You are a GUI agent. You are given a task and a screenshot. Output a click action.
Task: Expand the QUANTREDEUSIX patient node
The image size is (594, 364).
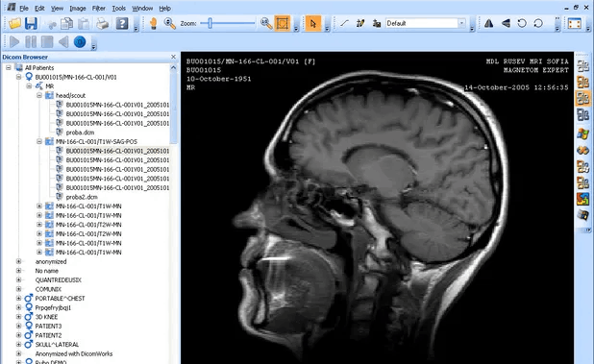(18, 280)
